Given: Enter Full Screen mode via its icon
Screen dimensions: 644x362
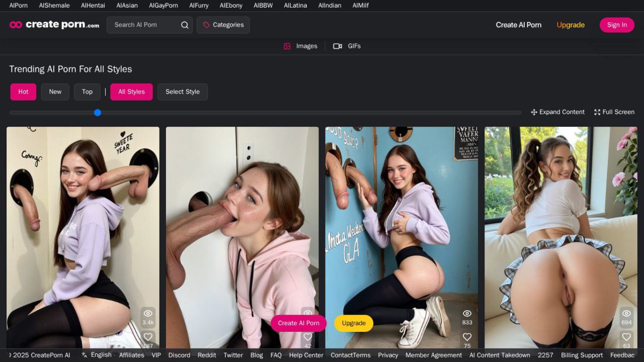Looking at the screenshot, I should (597, 112).
